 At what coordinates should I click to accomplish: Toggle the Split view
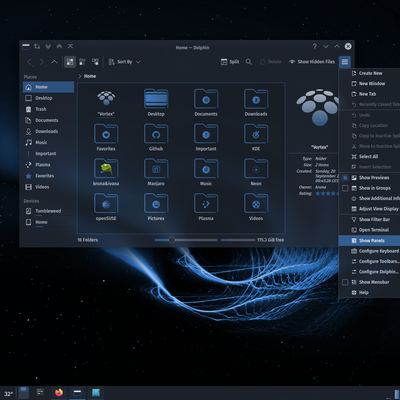(230, 62)
